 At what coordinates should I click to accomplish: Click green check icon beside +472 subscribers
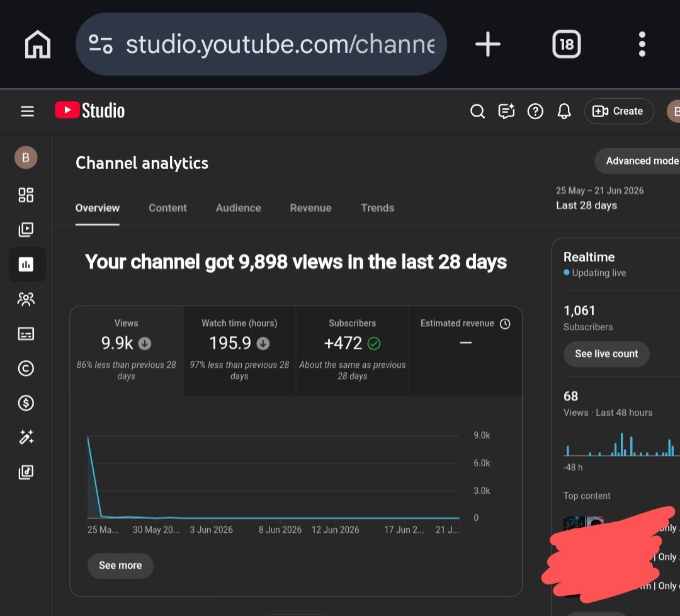point(374,343)
